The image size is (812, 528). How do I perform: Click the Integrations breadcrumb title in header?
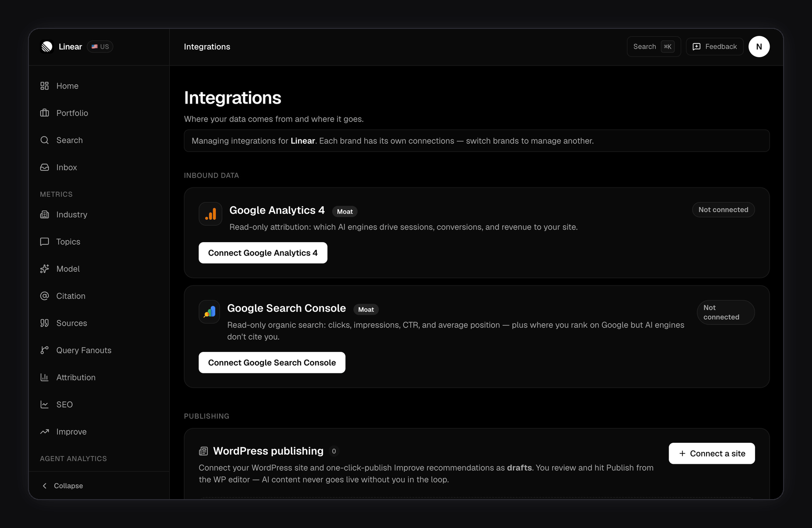pyautogui.click(x=207, y=47)
